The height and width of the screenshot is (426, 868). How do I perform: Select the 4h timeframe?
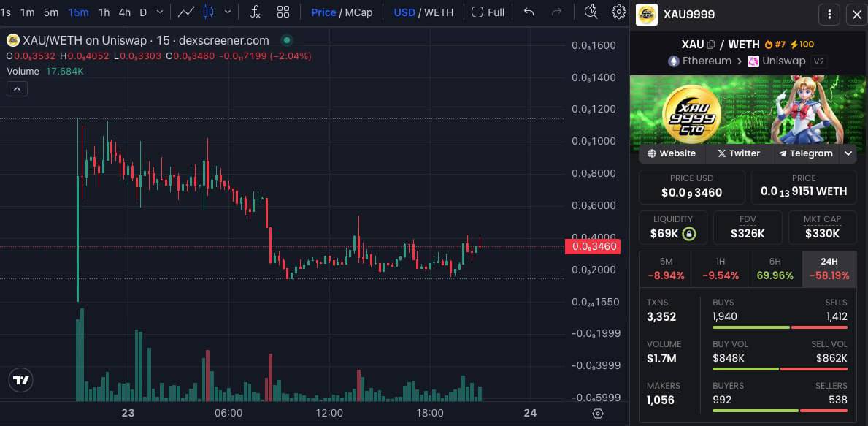click(x=125, y=12)
